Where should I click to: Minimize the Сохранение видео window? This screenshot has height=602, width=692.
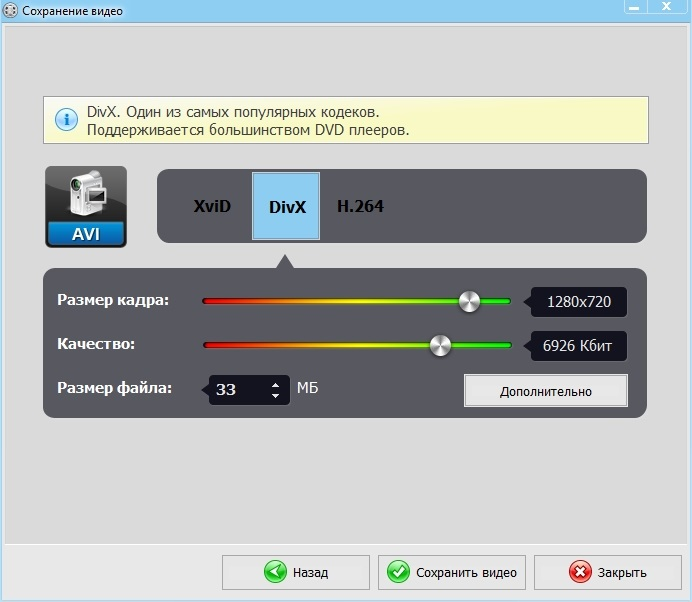[x=634, y=7]
